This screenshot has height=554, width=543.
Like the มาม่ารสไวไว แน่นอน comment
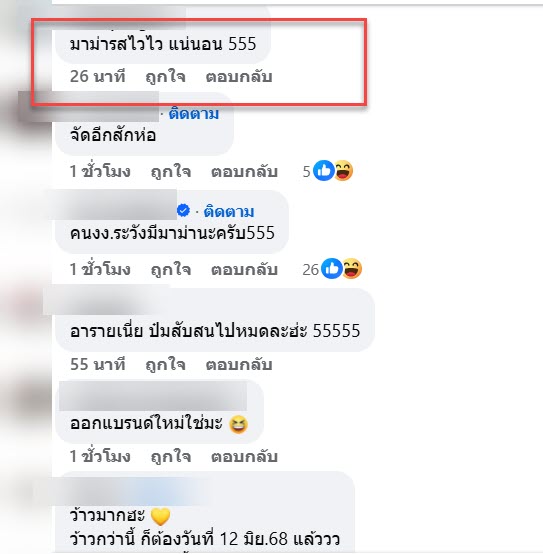coord(165,77)
